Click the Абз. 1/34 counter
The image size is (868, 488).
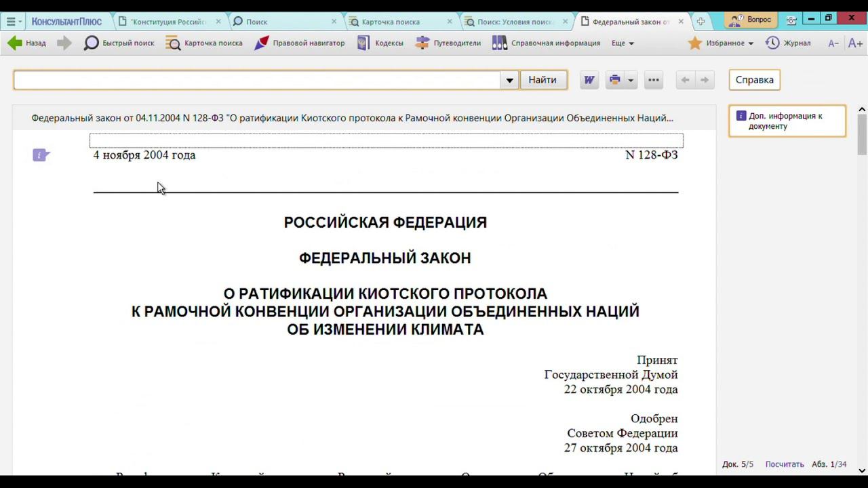(x=829, y=464)
